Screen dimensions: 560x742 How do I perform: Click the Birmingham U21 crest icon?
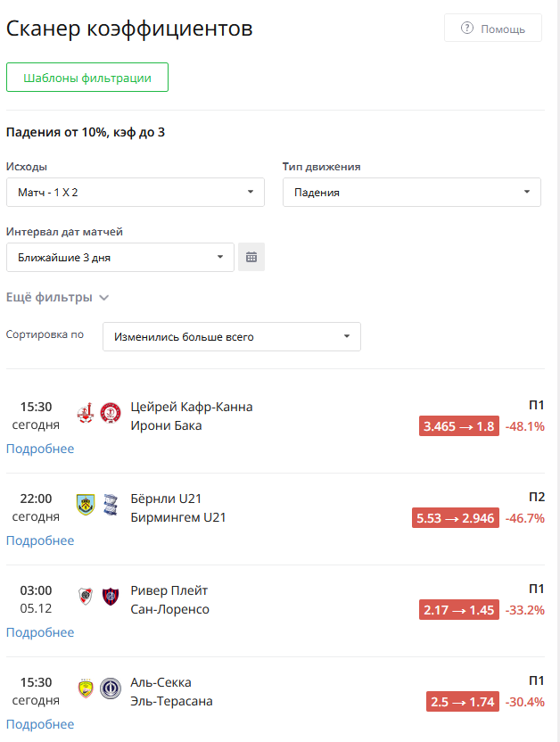(111, 505)
